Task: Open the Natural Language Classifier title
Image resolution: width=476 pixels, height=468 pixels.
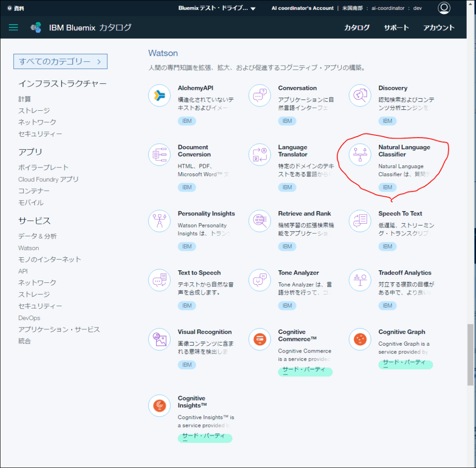Action: [404, 151]
